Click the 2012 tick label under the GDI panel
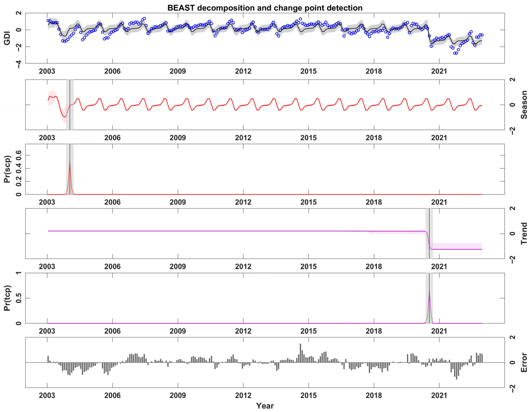 click(x=243, y=71)
